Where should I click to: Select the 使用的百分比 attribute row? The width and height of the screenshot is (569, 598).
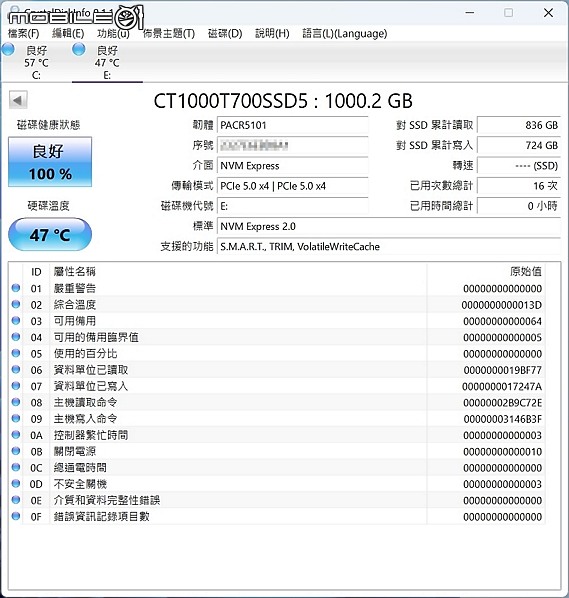click(x=277, y=354)
